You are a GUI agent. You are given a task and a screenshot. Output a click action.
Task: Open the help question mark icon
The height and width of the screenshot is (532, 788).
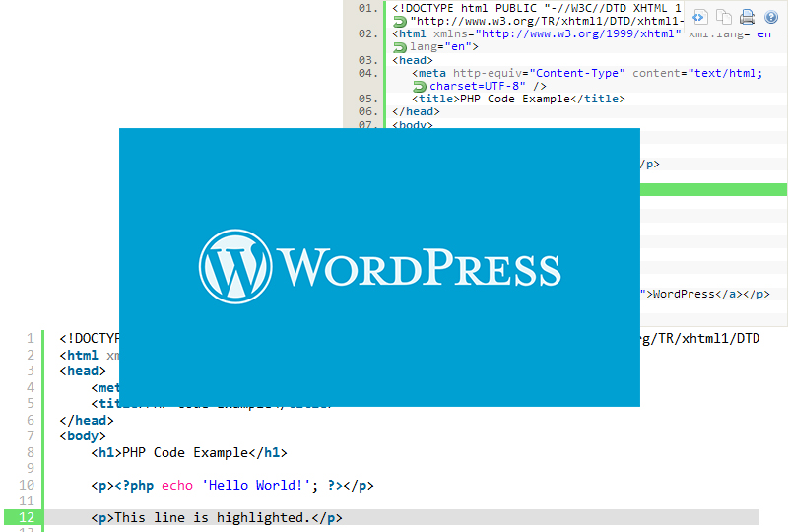771,17
